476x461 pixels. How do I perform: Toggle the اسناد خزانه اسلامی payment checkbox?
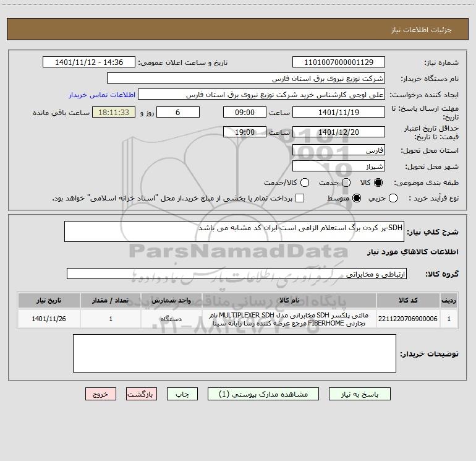[x=300, y=198]
